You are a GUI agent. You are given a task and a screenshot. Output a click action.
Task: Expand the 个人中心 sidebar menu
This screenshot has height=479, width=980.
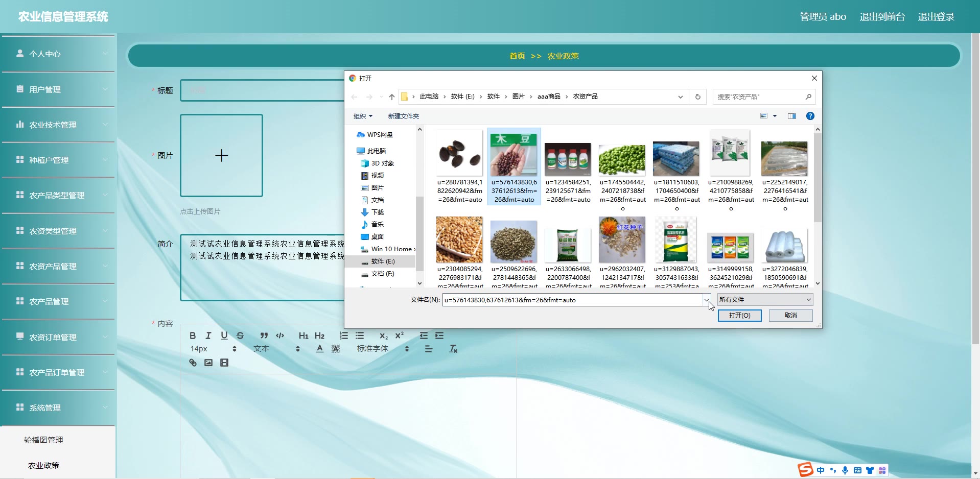pos(58,54)
